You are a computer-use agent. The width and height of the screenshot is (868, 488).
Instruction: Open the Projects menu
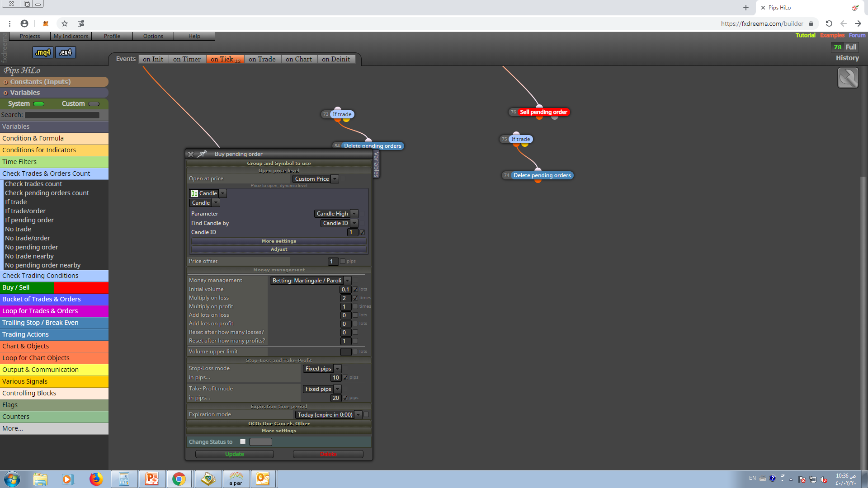click(30, 36)
